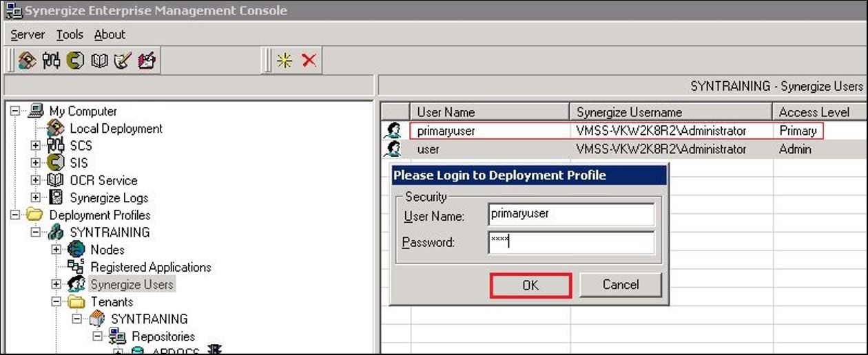Click the Password input field

tap(571, 243)
